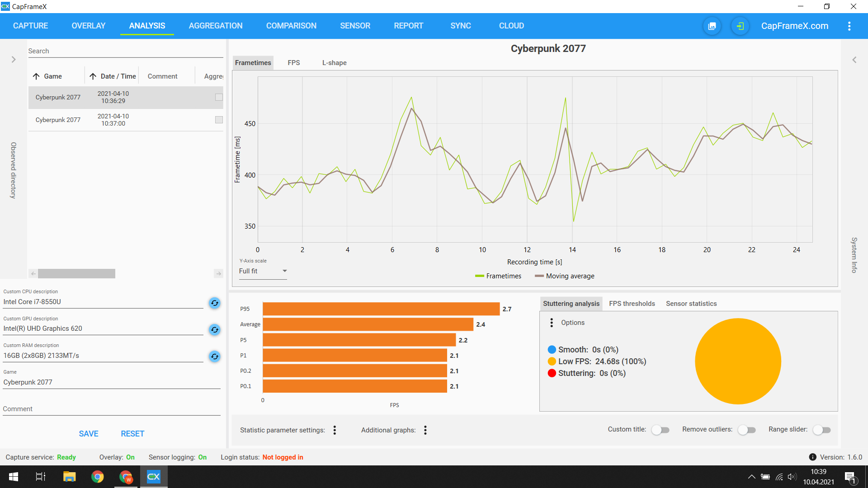This screenshot has width=868, height=488.
Task: Check the 10:37:00 Cyberpunk 2077 record checkbox
Action: (x=219, y=120)
